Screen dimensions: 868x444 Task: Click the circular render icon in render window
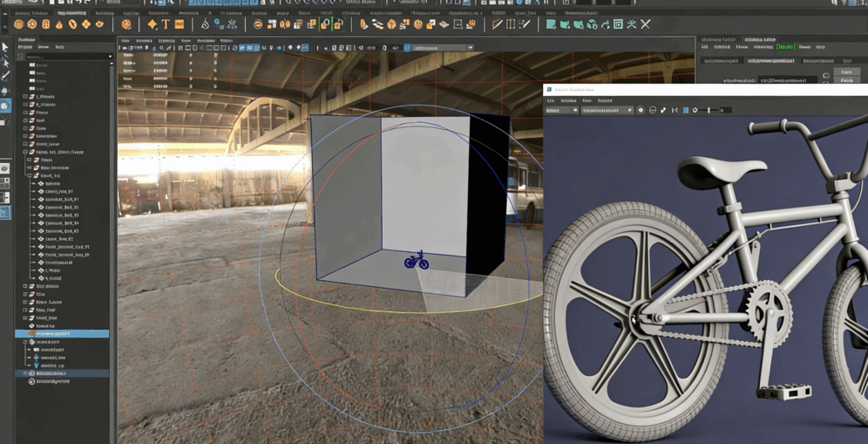641,111
